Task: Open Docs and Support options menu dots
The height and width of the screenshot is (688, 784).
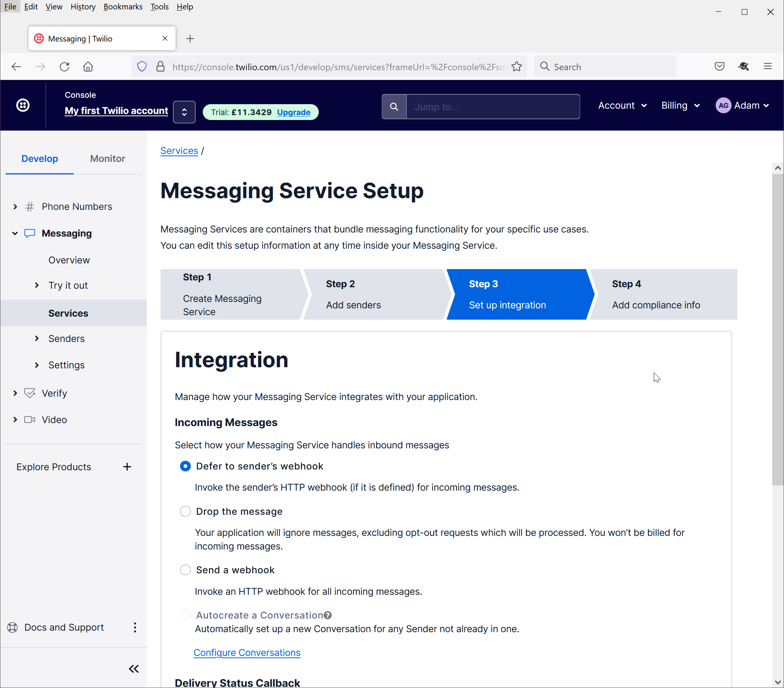Action: coord(134,628)
